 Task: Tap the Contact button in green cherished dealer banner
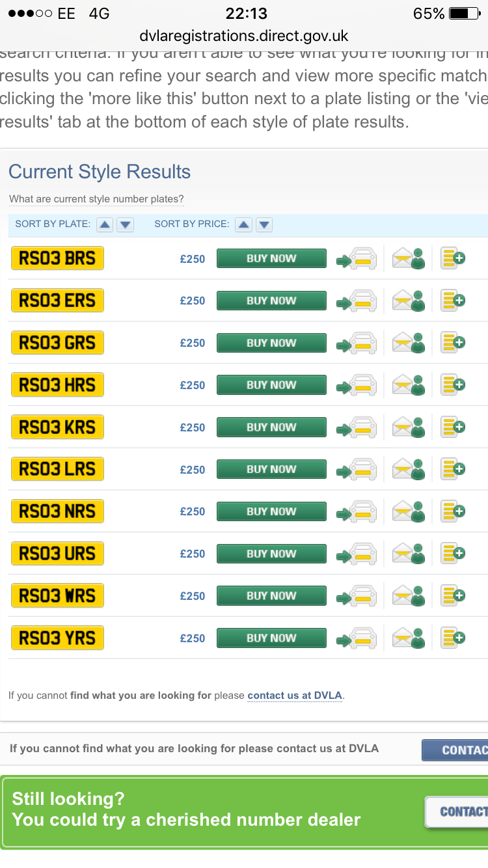point(457,811)
